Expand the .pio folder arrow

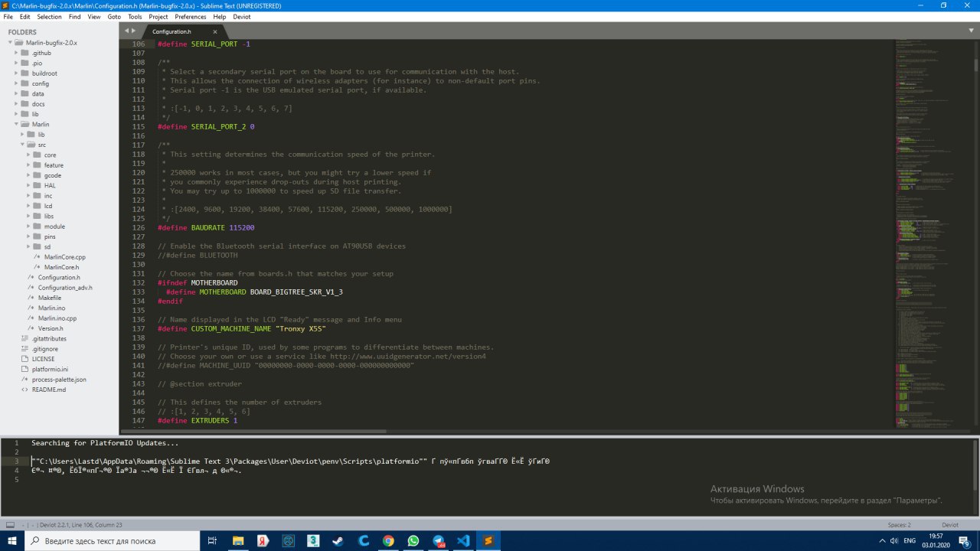pos(17,64)
